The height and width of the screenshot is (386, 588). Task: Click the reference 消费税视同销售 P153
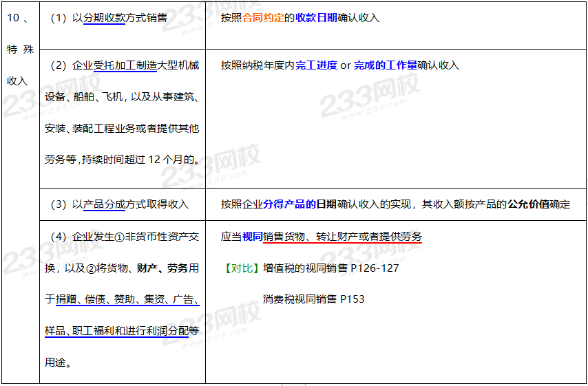click(313, 299)
